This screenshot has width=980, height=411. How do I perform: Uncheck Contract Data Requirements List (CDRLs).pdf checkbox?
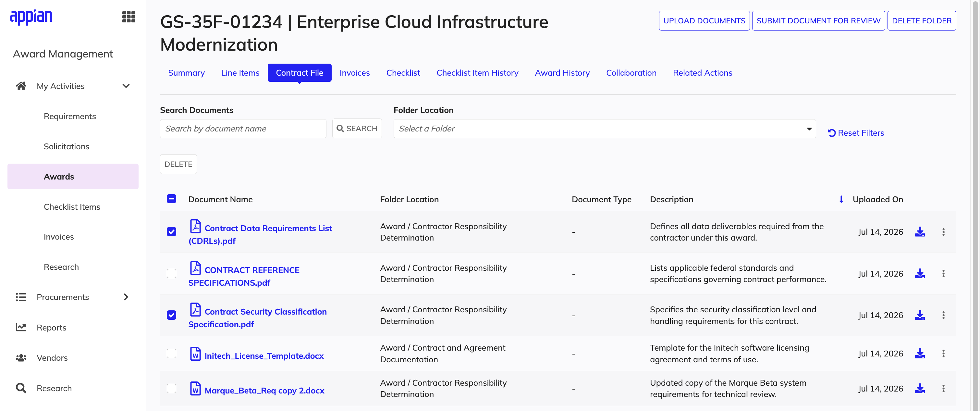point(171,232)
